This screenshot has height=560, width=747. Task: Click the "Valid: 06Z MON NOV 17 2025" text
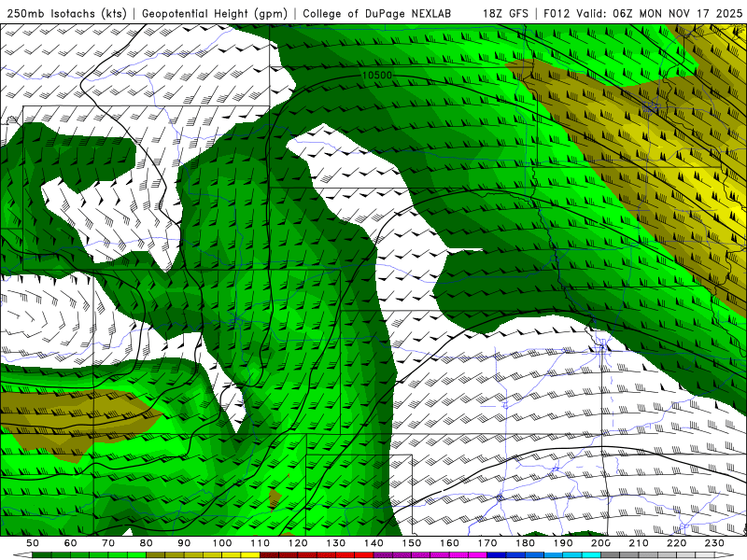[659, 14]
